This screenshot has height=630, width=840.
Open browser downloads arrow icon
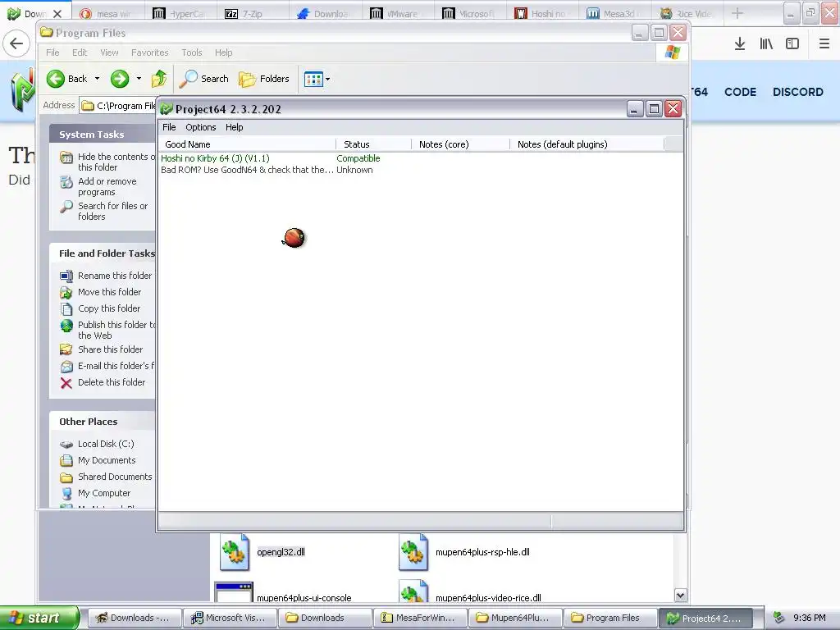[740, 44]
